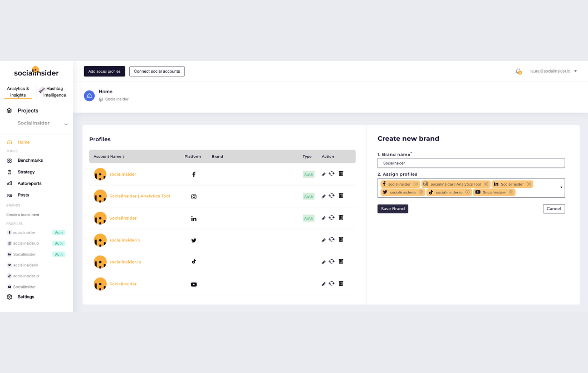Click the 'here' link to create a brand
The height and width of the screenshot is (373, 588).
tap(35, 215)
